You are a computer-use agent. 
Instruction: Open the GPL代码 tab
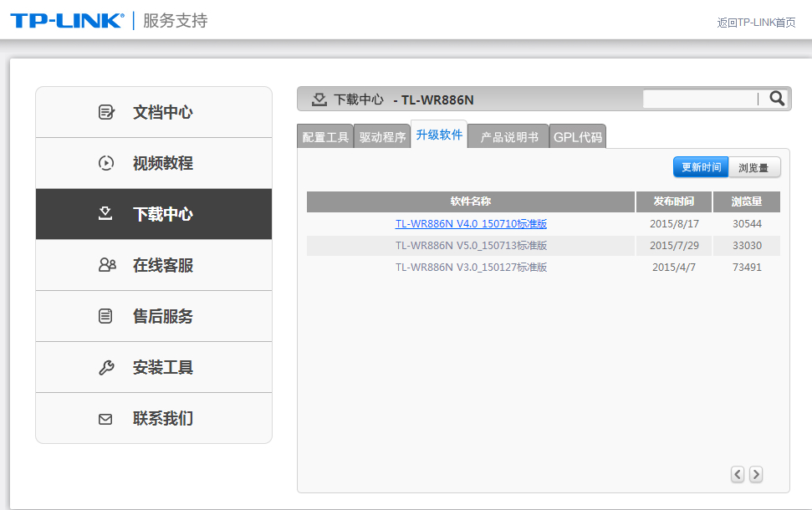pos(577,137)
